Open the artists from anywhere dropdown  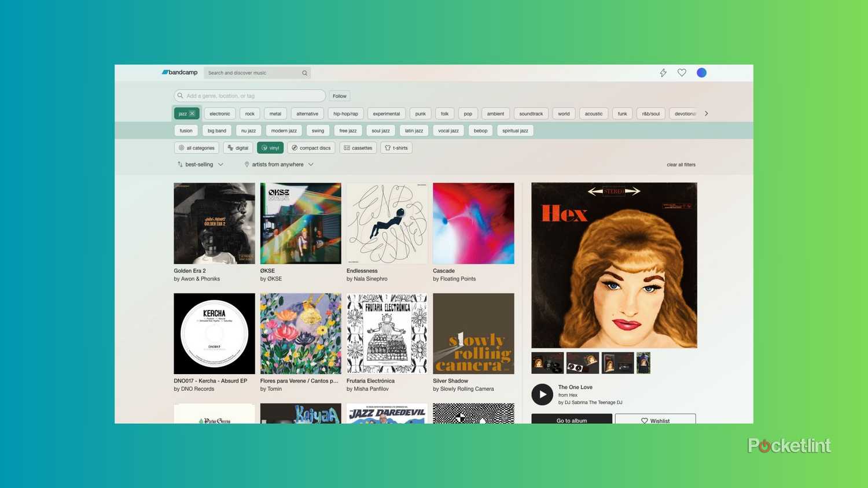[278, 164]
